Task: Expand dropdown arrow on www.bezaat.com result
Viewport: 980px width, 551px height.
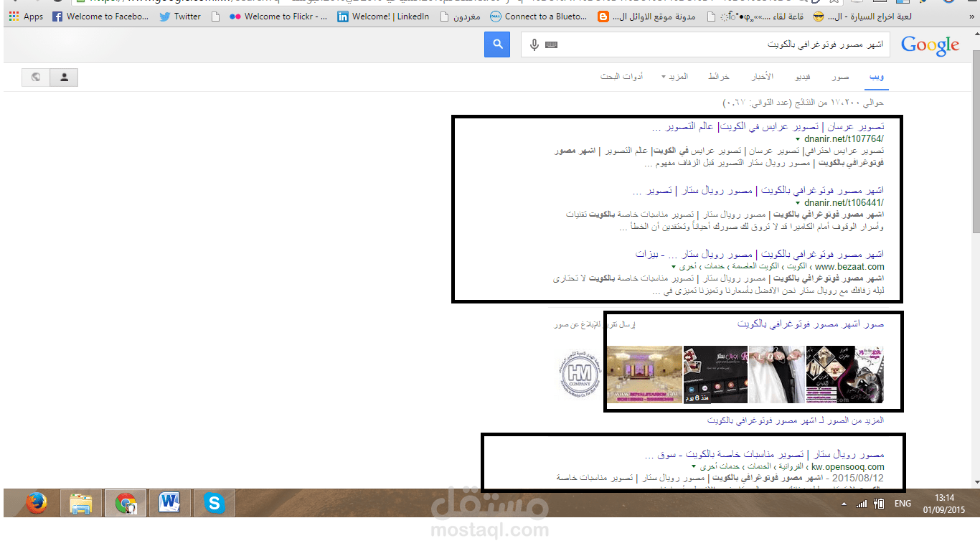Action: click(673, 266)
